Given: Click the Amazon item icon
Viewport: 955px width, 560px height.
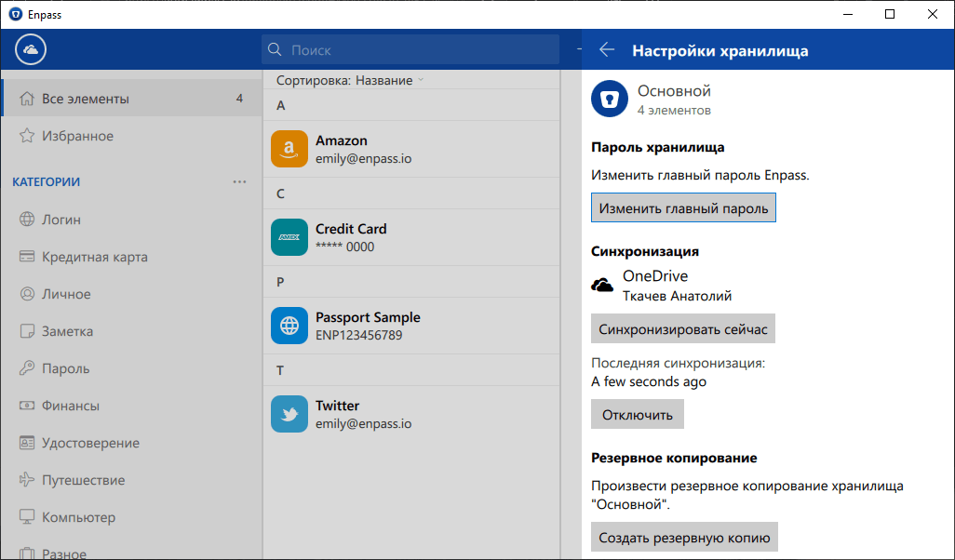Looking at the screenshot, I should 289,149.
